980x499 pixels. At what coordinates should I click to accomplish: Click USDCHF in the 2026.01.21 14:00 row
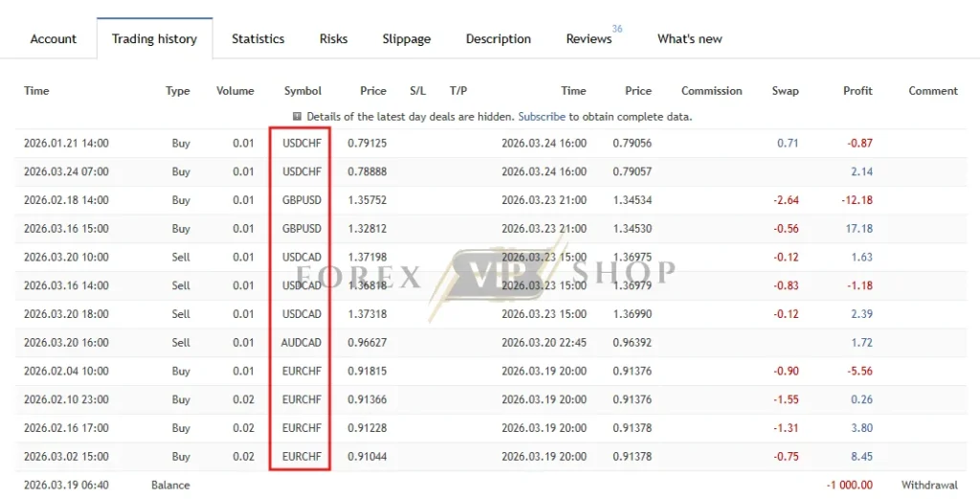[x=301, y=144]
